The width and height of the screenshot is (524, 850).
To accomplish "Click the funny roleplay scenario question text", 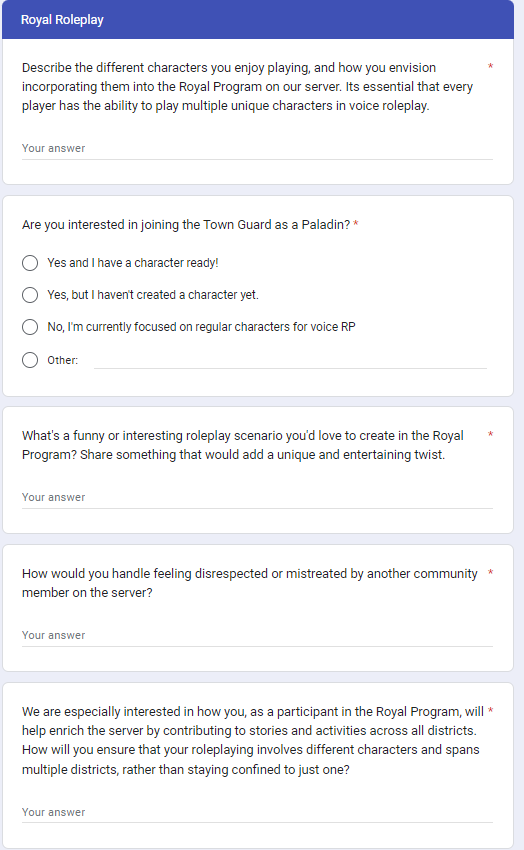I will (x=243, y=445).
